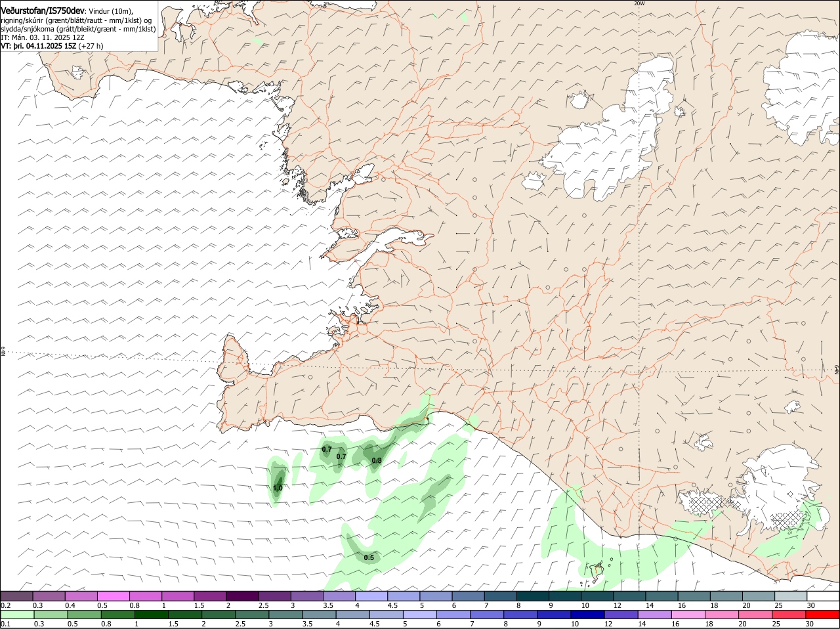
Task: Pick the red-pink 25 swatch in lower legend row
Action: pos(789,615)
